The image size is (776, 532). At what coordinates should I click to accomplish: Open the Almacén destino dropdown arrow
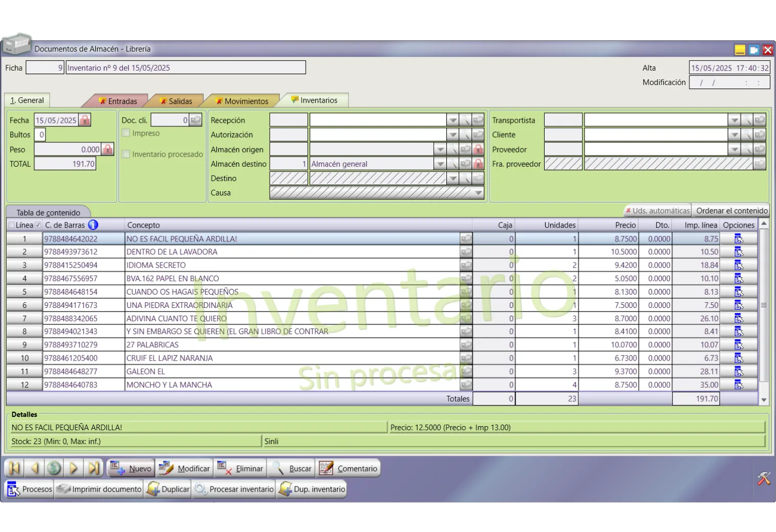[440, 164]
